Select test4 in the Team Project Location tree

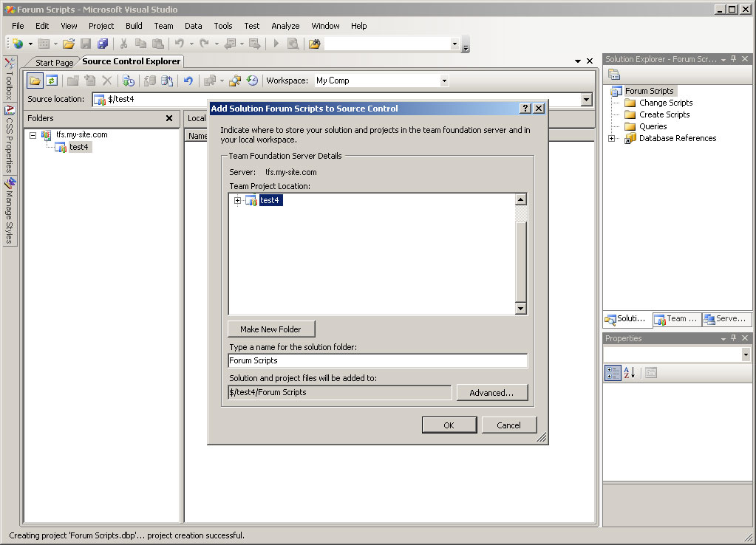270,200
